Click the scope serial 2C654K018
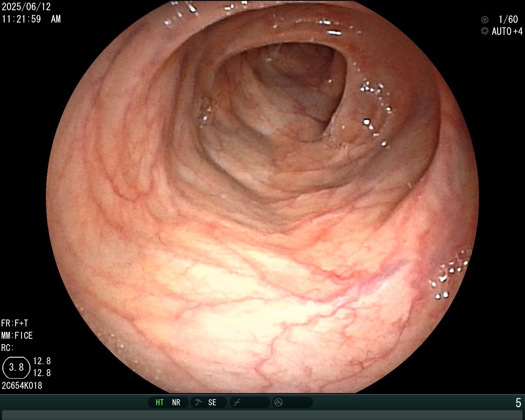The image size is (525, 420). tap(22, 386)
